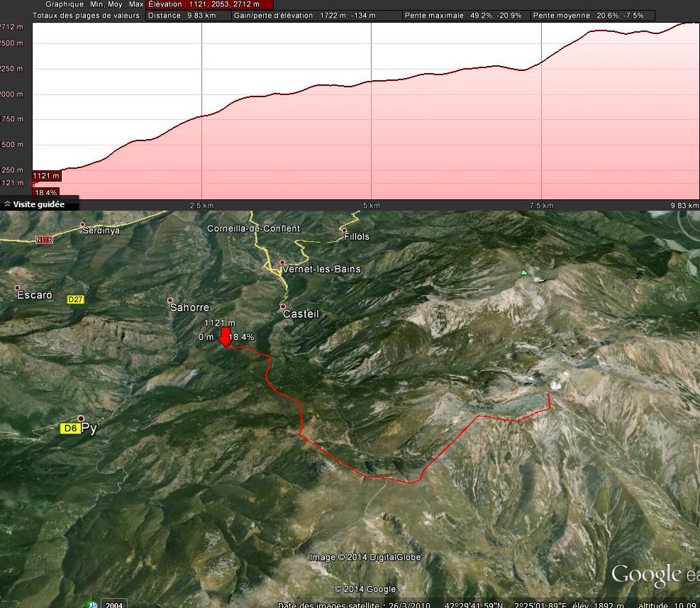Click the Fillols village marker

tap(345, 230)
